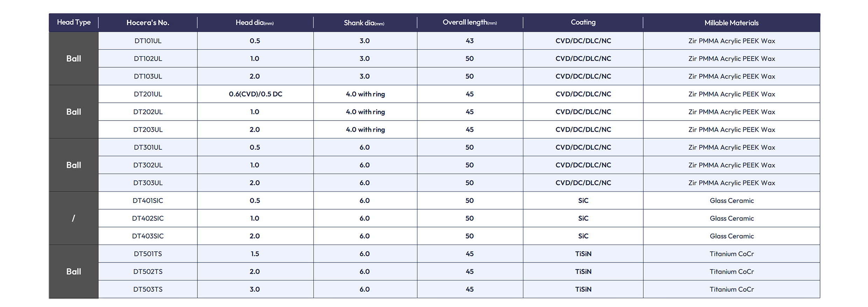This screenshot has height=307, width=868.
Task: Select the Hocera's No. column header
Action: (x=148, y=23)
